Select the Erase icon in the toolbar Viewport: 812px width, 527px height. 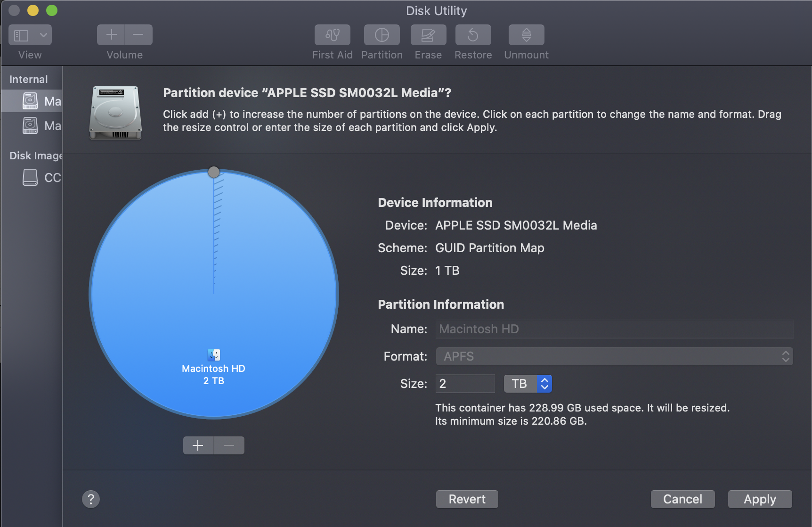428,34
